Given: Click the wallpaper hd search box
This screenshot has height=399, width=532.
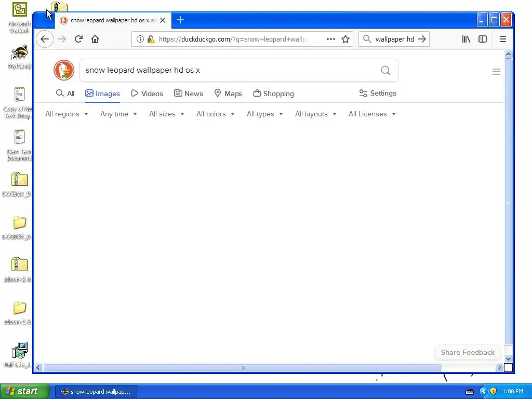Looking at the screenshot, I should pos(394,39).
